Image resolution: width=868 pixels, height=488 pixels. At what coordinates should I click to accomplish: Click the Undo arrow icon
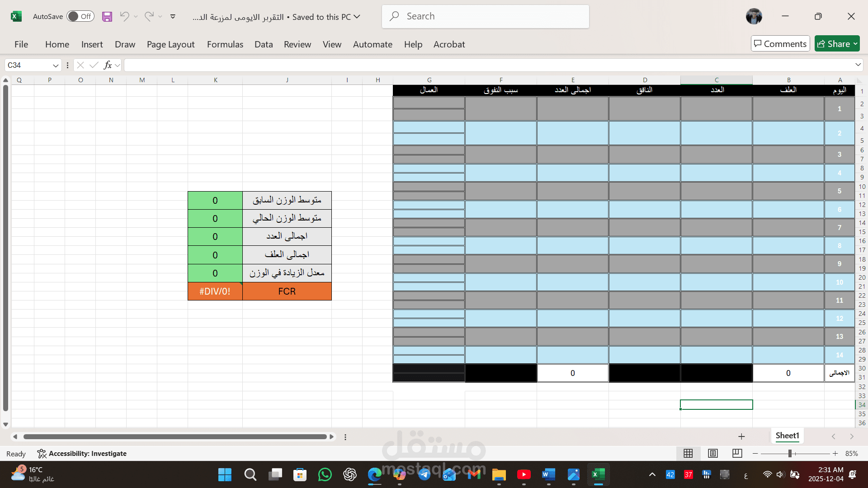pyautogui.click(x=124, y=17)
